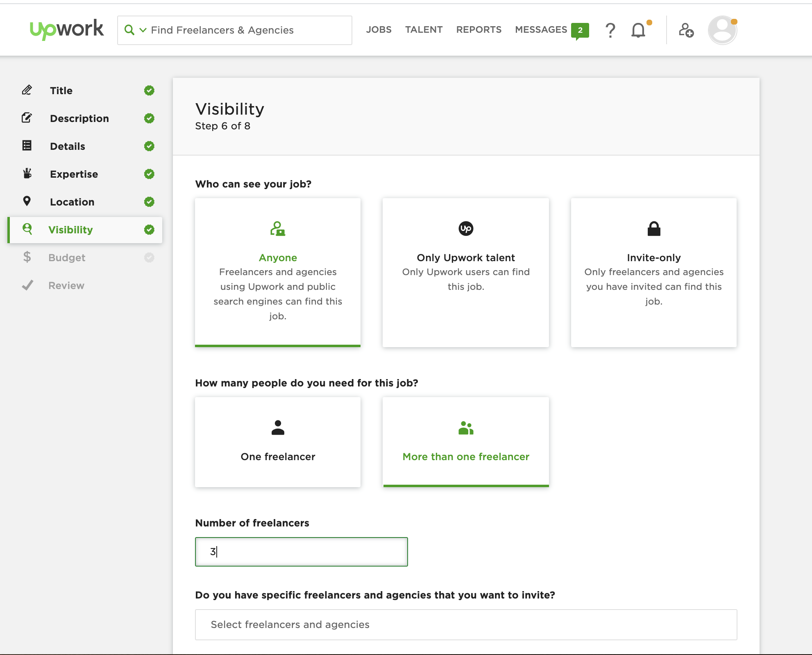
Task: Open the notifications bell
Action: pyautogui.click(x=638, y=30)
